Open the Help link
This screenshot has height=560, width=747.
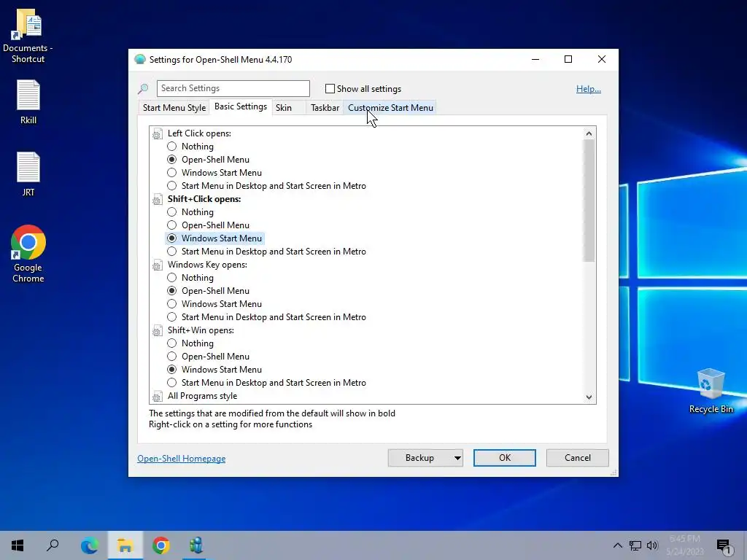pos(589,89)
